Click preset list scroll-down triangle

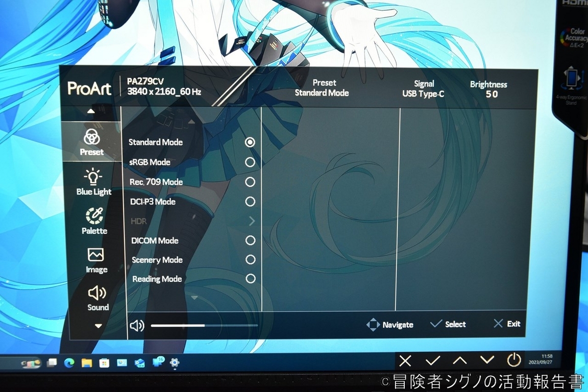point(194,297)
